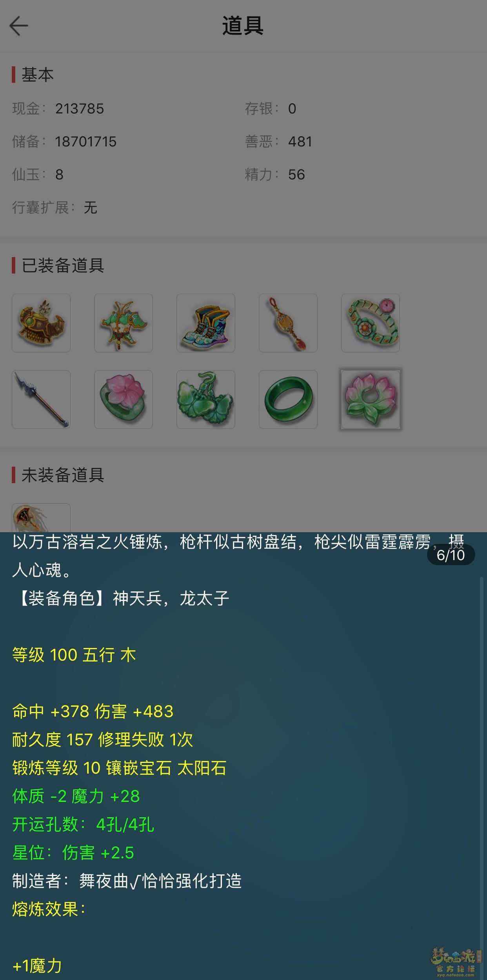Click the 已装备道具 section header

pyautogui.click(x=63, y=266)
